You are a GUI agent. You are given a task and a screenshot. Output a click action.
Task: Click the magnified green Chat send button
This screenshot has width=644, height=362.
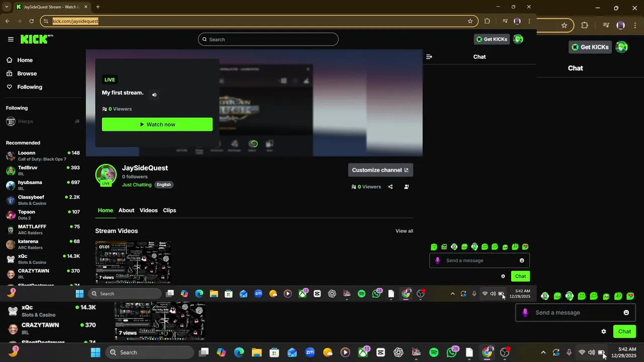pos(624,331)
